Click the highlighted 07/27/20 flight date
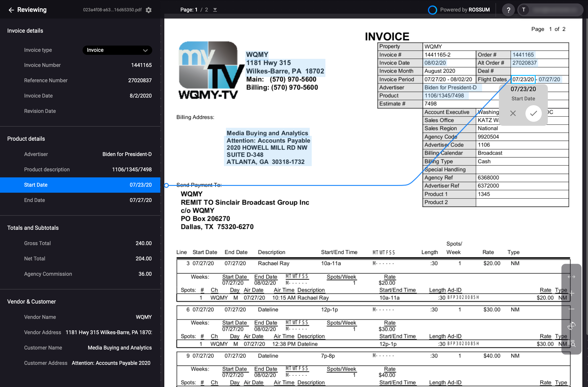588x387 pixels. tap(549, 79)
